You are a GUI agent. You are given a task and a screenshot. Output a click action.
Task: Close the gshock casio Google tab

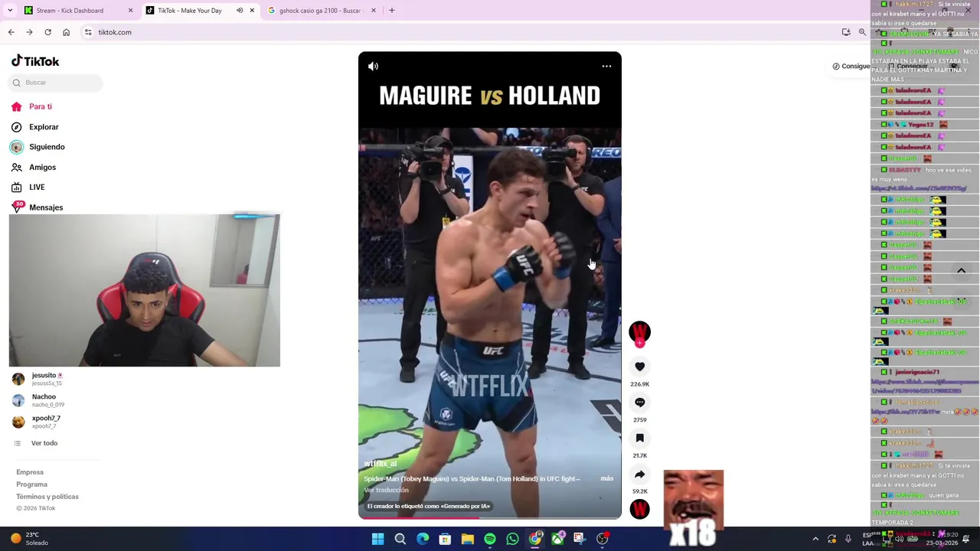coord(374,11)
